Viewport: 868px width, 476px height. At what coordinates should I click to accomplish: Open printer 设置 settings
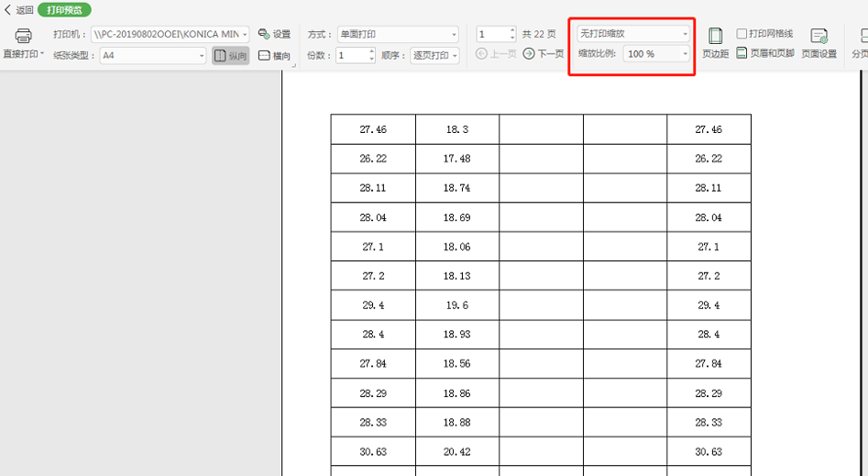(x=275, y=34)
